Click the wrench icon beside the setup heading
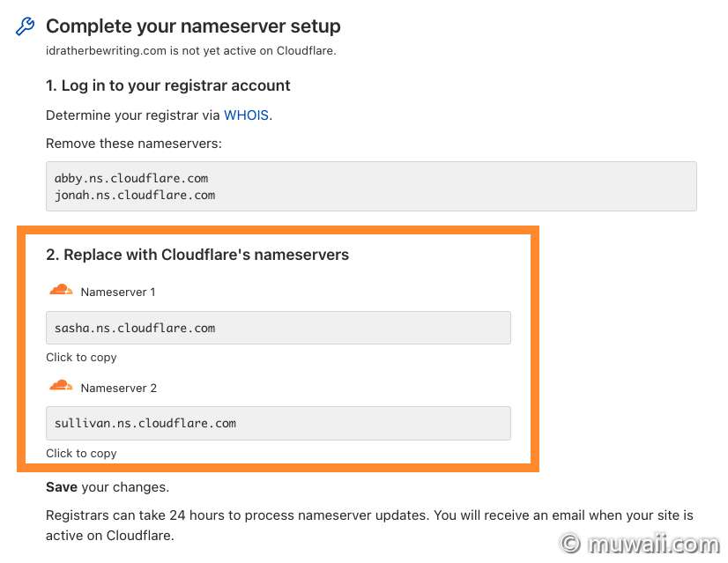This screenshot has width=728, height=563. coord(25,26)
